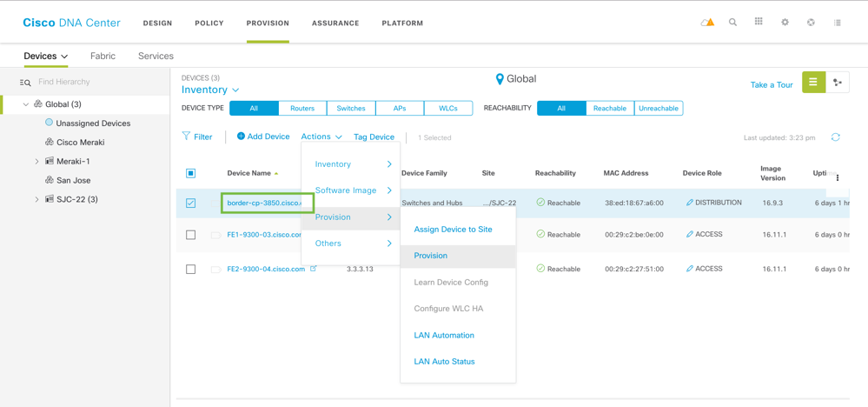Edit ACCESS role for 00:29:c2:be:0e:00 device
868x407 pixels.
coord(689,234)
